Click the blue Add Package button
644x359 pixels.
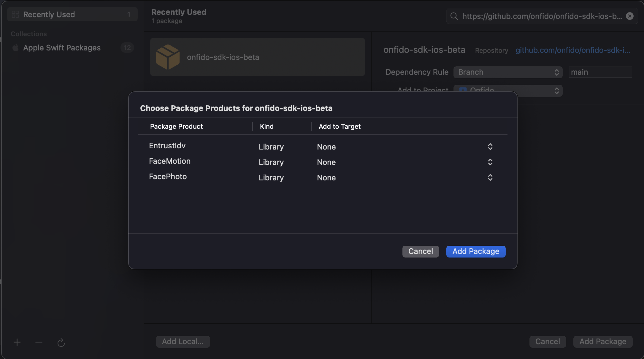(x=476, y=251)
